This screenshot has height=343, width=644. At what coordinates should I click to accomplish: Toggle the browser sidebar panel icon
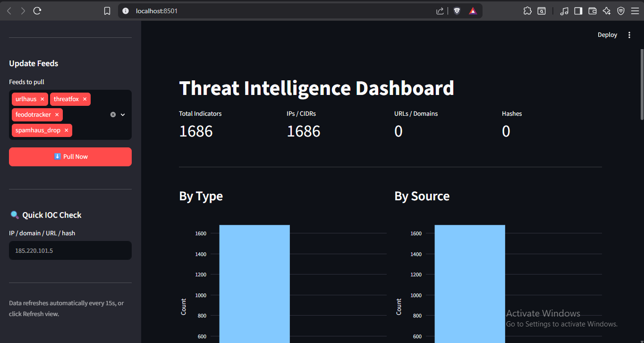pos(578,11)
